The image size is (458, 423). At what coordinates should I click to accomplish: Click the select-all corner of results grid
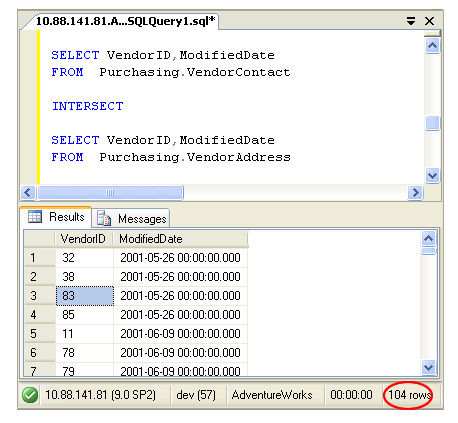(x=40, y=239)
